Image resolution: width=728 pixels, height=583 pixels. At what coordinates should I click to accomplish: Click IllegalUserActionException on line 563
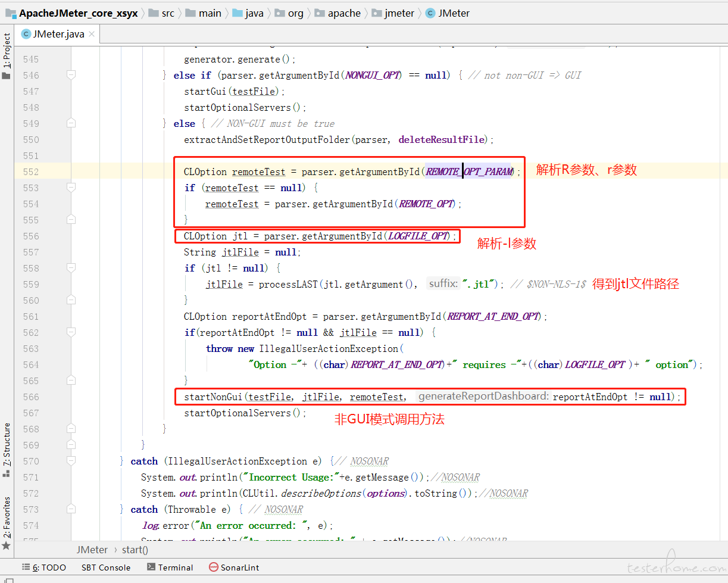pyautogui.click(x=329, y=348)
